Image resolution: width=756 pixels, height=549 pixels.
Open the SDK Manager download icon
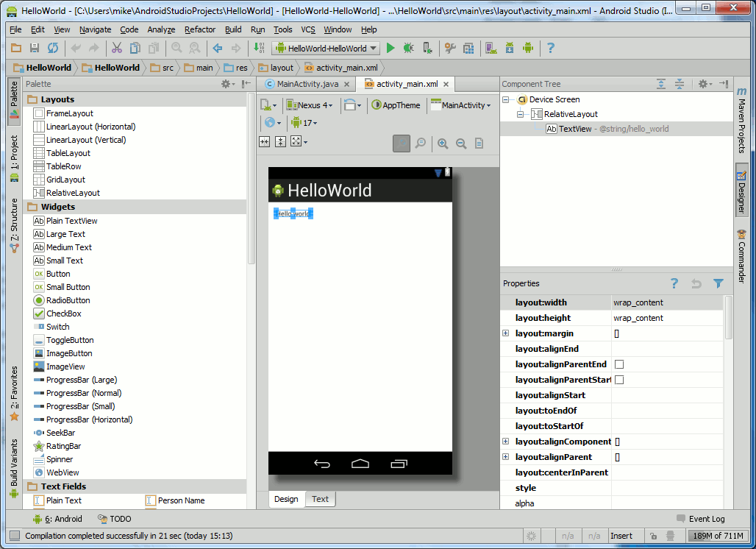[510, 48]
